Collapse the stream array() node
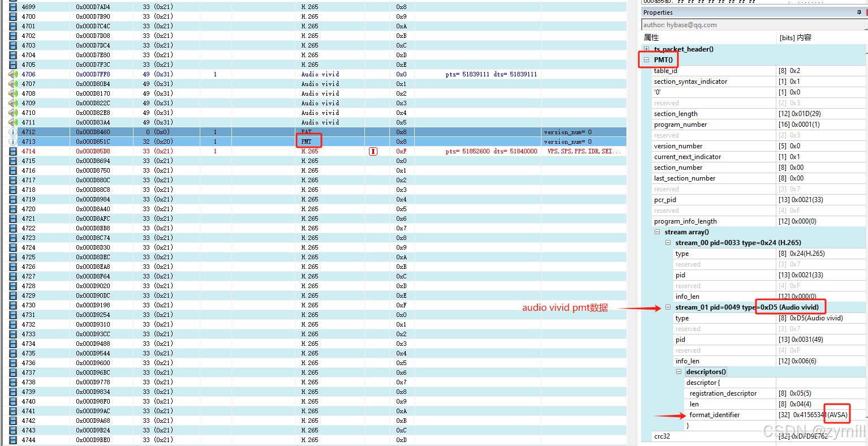This screenshot has height=446, width=868. (x=658, y=232)
